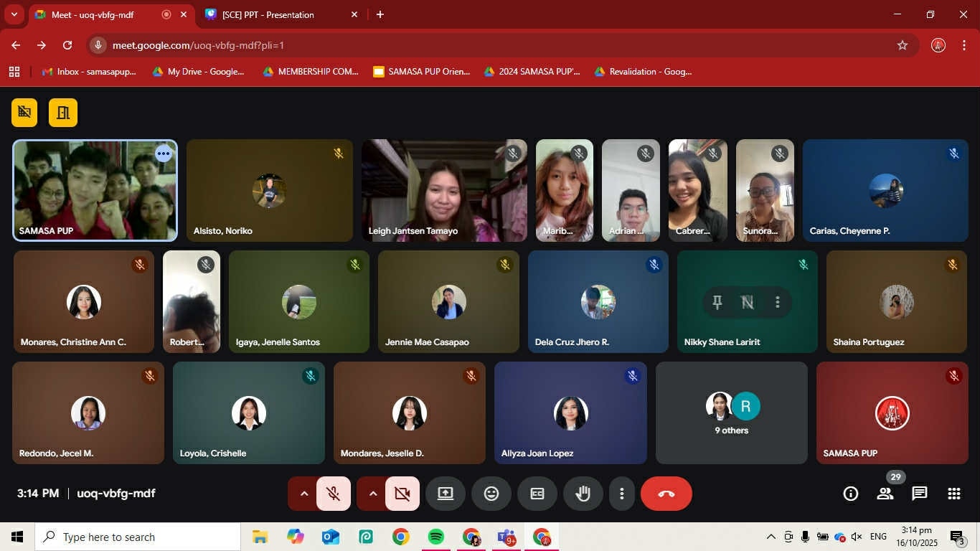Click the yellow door extension icon
Screen dimensions: 980x551
point(63,113)
